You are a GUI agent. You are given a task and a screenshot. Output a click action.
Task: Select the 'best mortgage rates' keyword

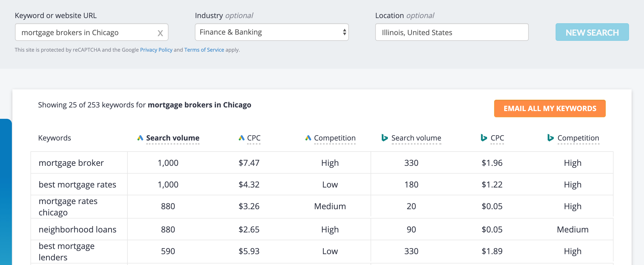pyautogui.click(x=77, y=185)
